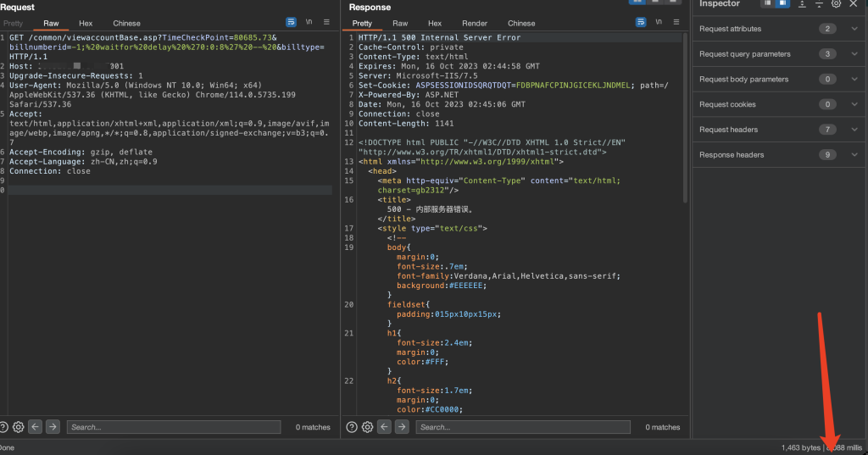Screen dimensions: 868x455
Task: Click the Response vertical scrollbar
Action: click(685, 117)
